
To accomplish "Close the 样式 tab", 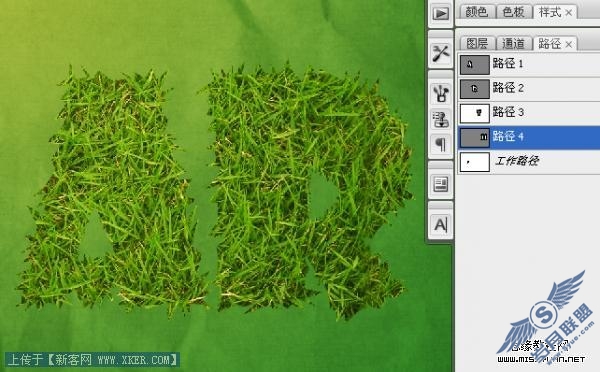I will tap(569, 13).
